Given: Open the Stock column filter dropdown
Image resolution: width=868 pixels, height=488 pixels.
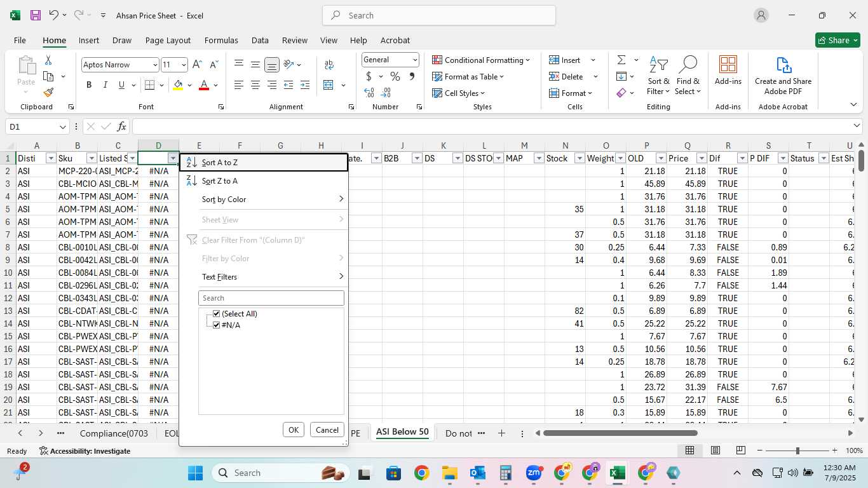Looking at the screenshot, I should [x=580, y=158].
